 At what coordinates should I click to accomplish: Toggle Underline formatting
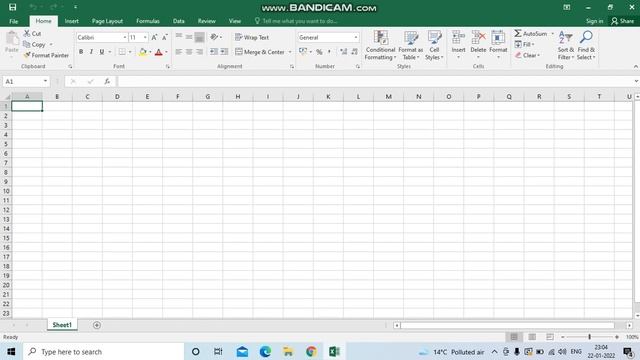point(102,52)
